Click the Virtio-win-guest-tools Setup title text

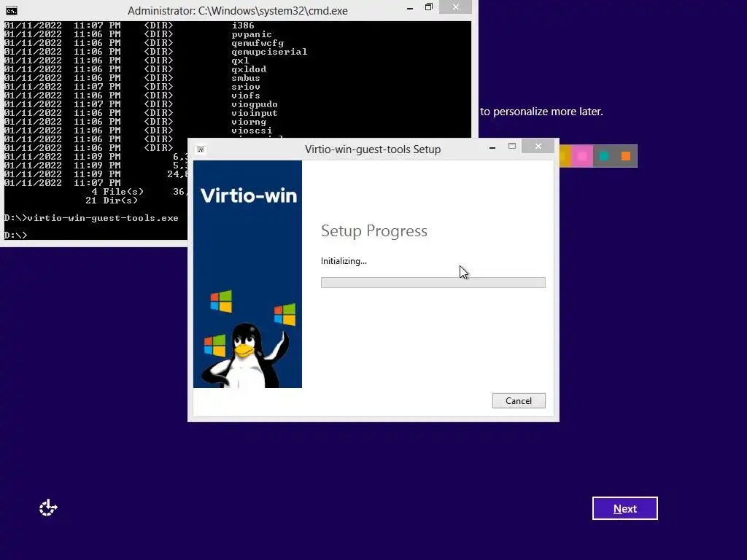point(373,149)
